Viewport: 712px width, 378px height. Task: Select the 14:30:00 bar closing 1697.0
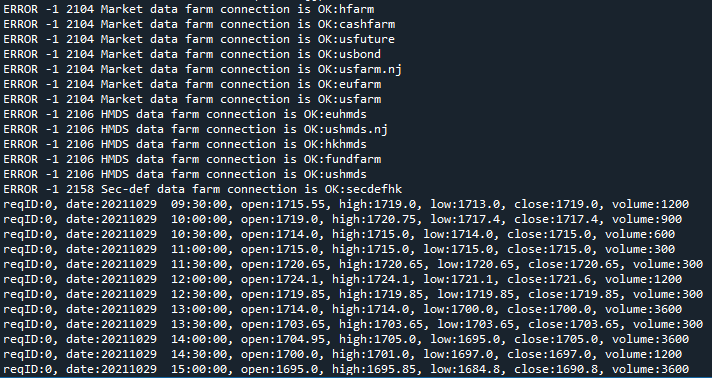[x=343, y=354]
